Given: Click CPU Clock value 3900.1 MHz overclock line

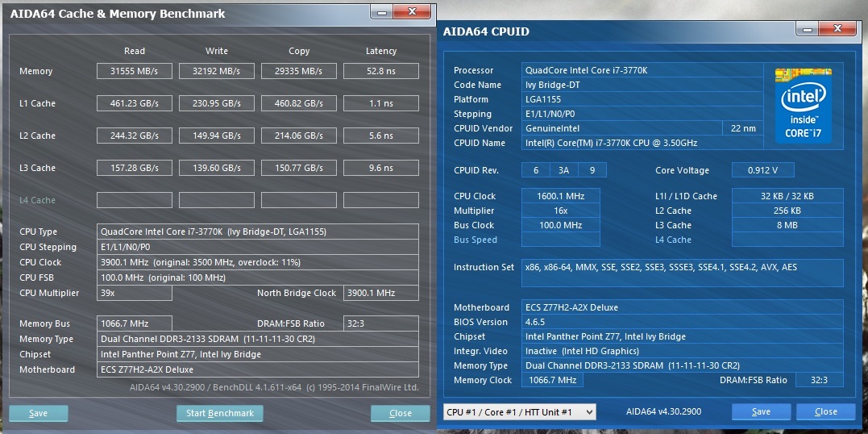Looking at the screenshot, I should click(257, 262).
